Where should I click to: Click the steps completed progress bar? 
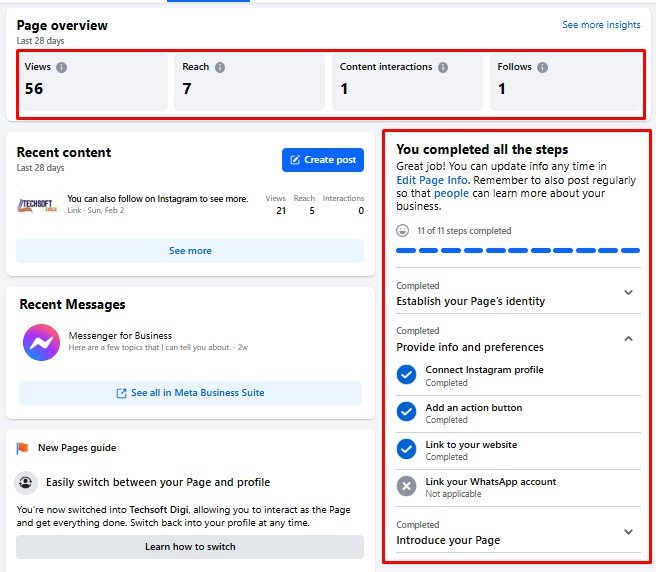click(x=518, y=251)
